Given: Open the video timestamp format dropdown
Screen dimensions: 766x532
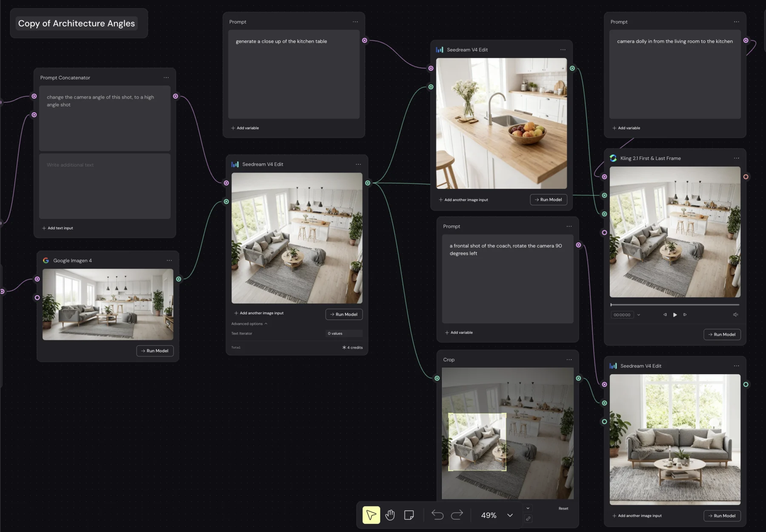Looking at the screenshot, I should [x=639, y=315].
